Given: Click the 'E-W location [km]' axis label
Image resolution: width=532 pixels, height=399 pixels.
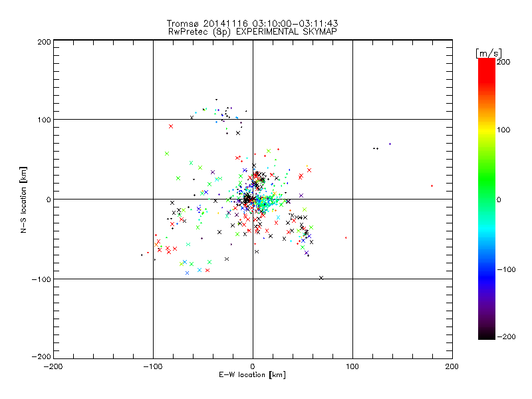Looking at the screenshot, I should coord(252,375).
